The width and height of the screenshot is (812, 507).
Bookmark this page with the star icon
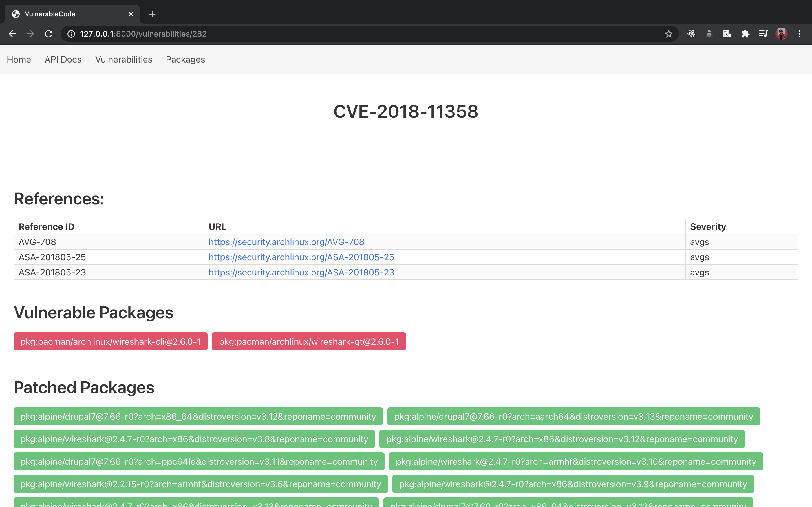click(669, 34)
